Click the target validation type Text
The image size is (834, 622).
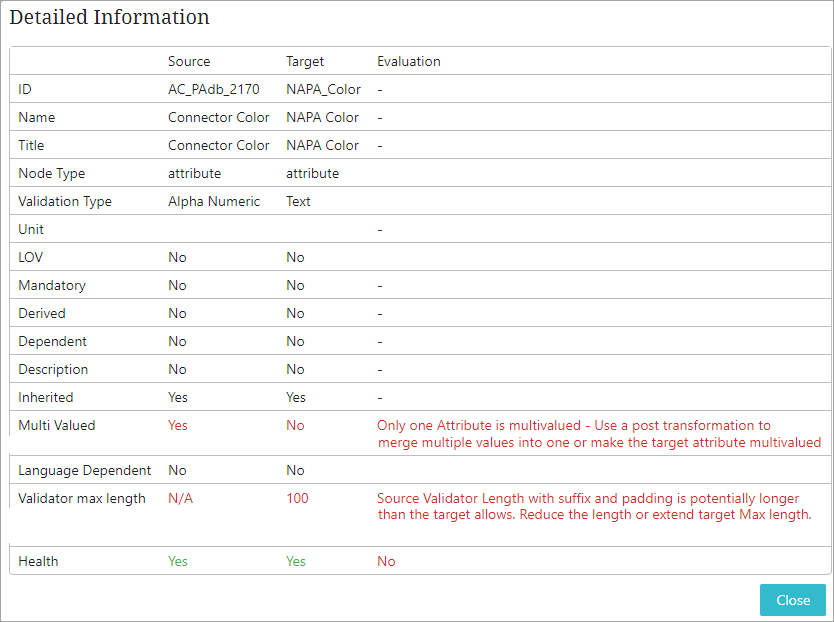point(298,201)
